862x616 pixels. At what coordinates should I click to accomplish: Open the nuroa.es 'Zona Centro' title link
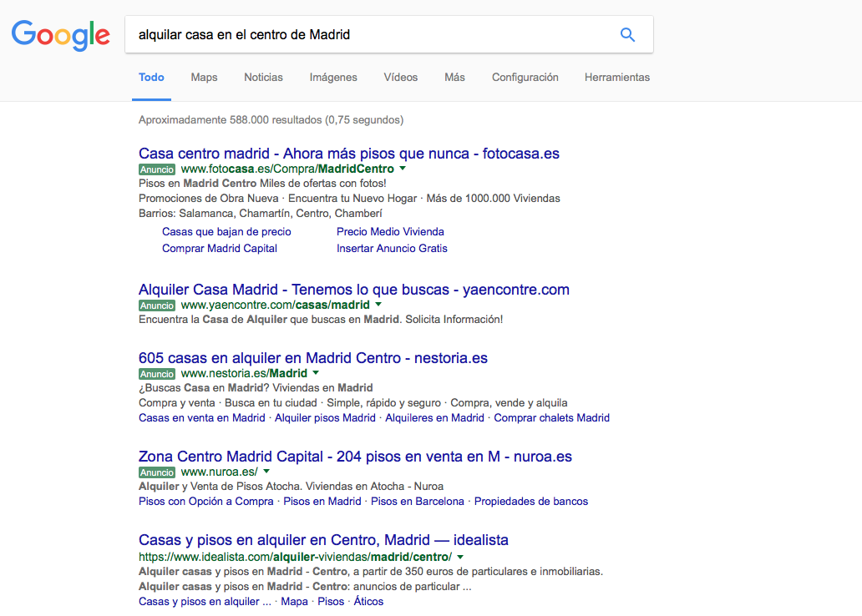pyautogui.click(x=355, y=457)
